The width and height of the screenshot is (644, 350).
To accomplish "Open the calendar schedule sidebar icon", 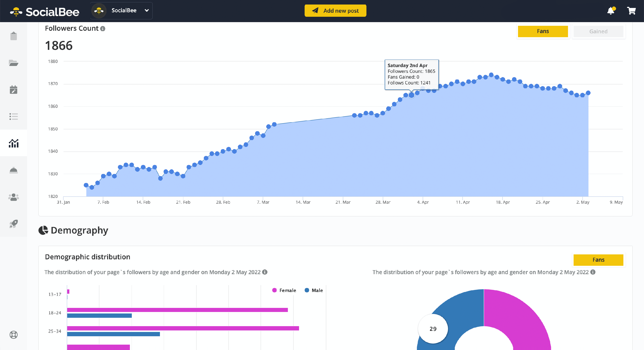I will [14, 90].
